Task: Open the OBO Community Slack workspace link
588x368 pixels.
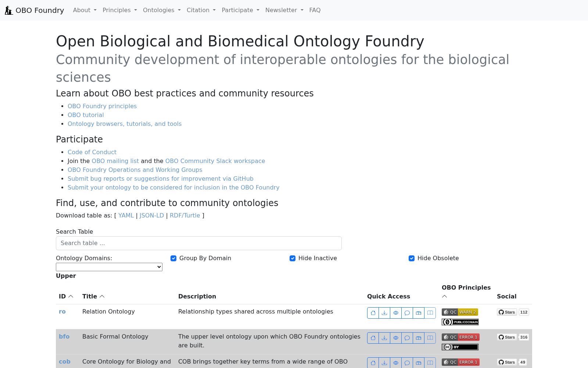Action: [x=215, y=161]
